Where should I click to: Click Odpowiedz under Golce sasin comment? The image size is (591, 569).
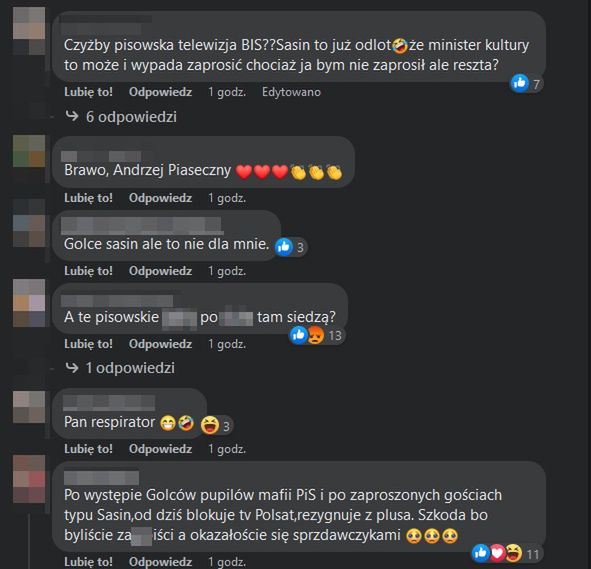tap(160, 271)
